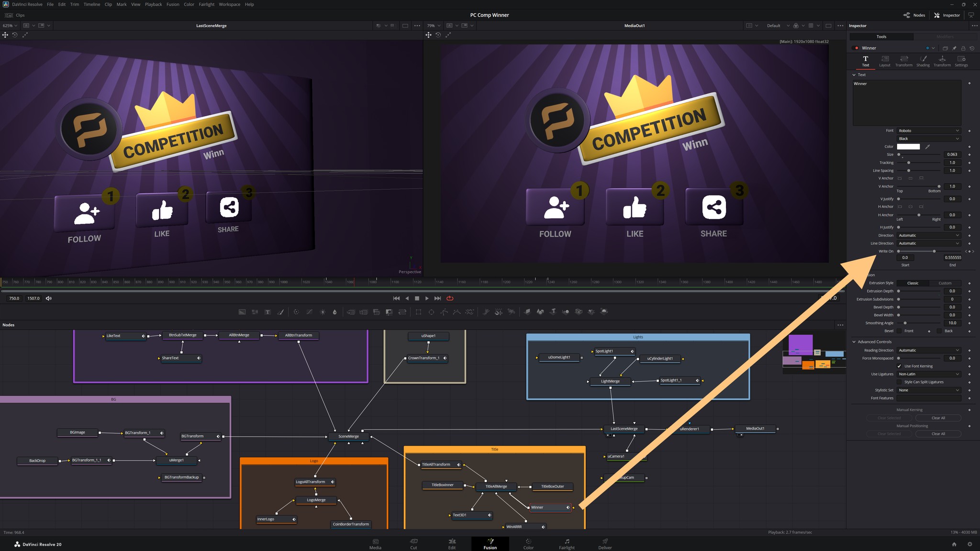The image size is (980, 551).
Task: Select Custom extrusion style
Action: tap(945, 283)
